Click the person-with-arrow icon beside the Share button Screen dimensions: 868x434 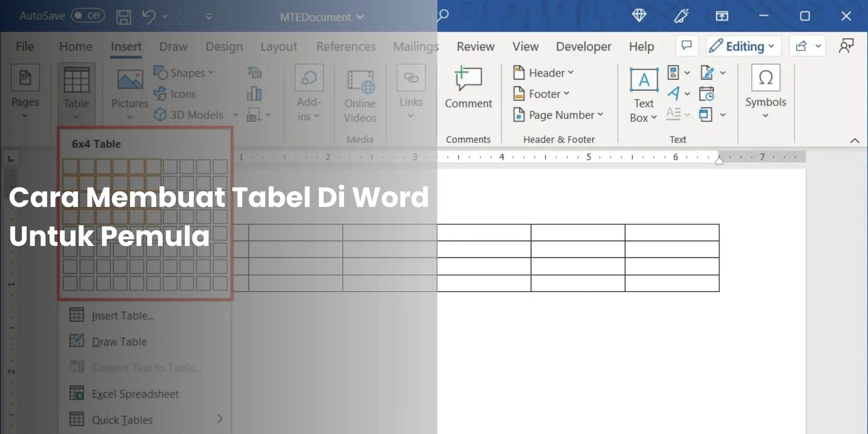click(846, 46)
